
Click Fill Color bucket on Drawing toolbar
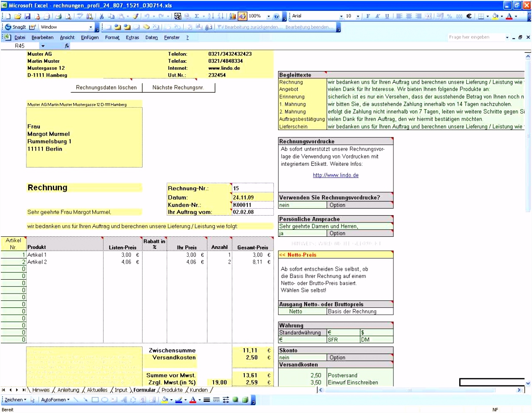click(164, 400)
